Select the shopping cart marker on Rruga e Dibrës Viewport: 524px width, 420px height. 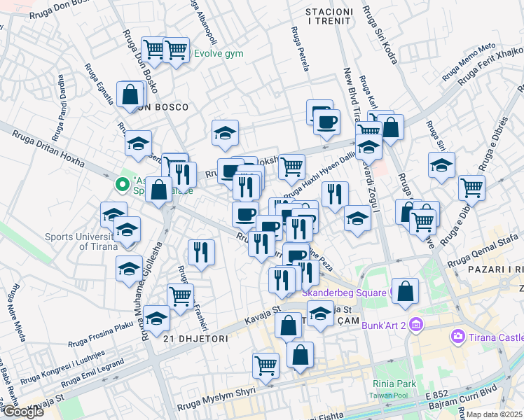coord(471,188)
